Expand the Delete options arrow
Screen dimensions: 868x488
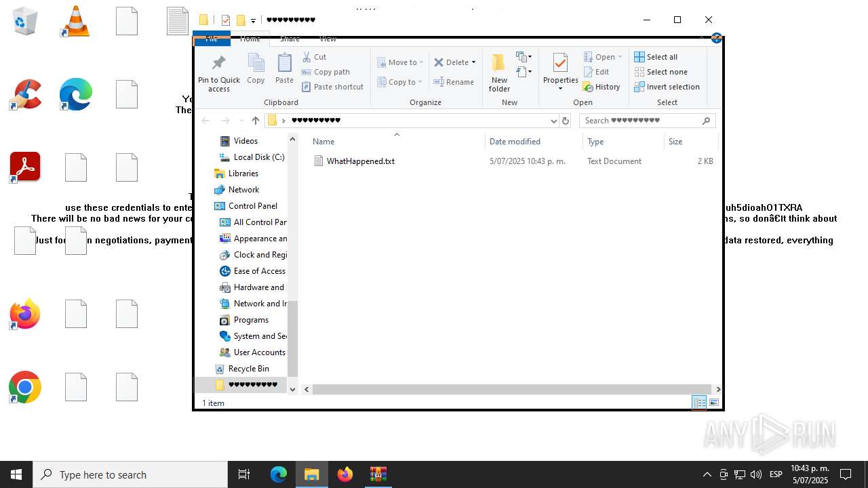coord(473,62)
